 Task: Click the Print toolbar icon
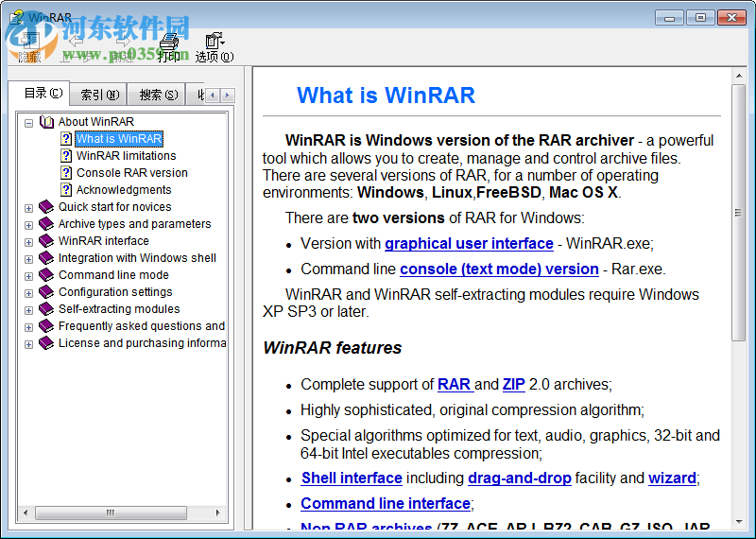click(169, 43)
